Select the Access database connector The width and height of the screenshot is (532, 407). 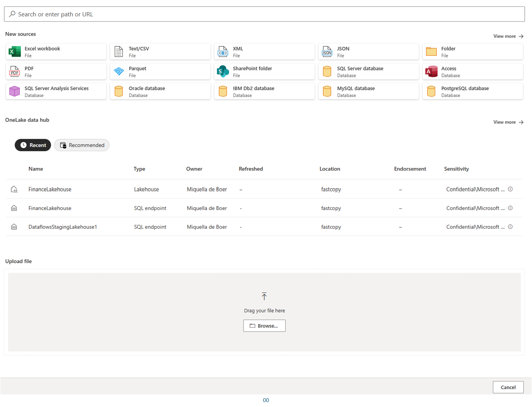click(x=472, y=72)
